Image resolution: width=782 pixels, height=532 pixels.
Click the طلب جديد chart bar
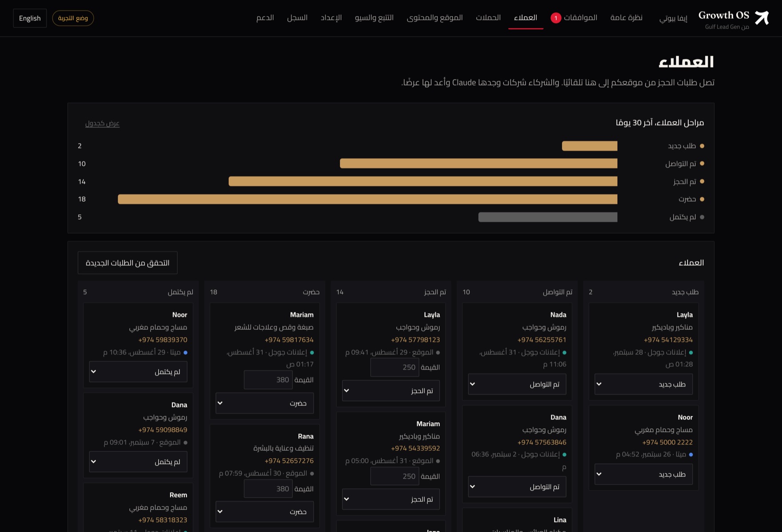[x=590, y=146]
